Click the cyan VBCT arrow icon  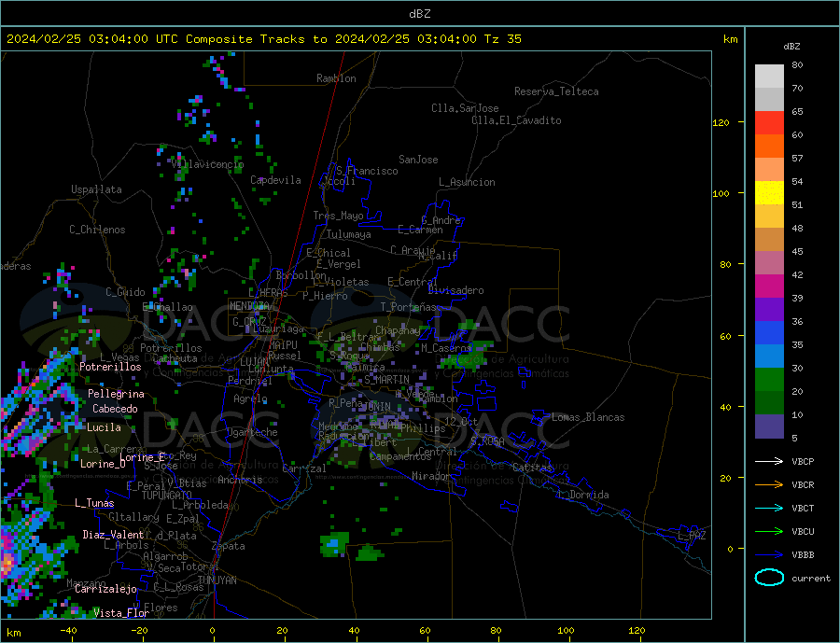coord(769,508)
